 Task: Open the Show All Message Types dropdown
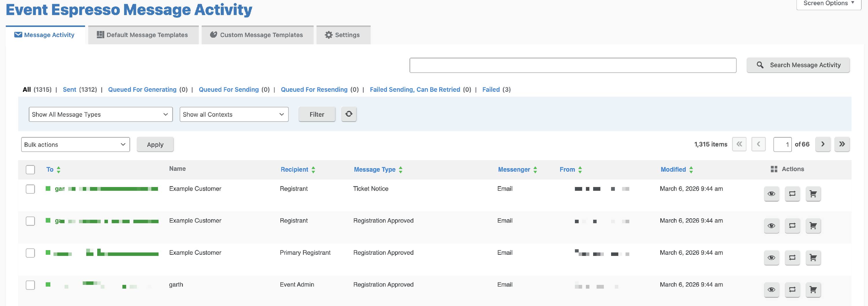(100, 114)
